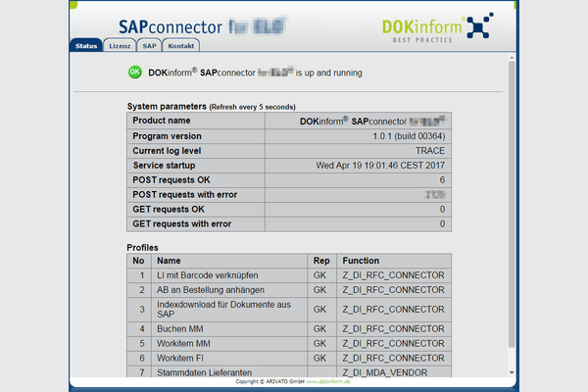The height and width of the screenshot is (392, 588).
Task: Open the Lizenz tab
Action: [120, 46]
